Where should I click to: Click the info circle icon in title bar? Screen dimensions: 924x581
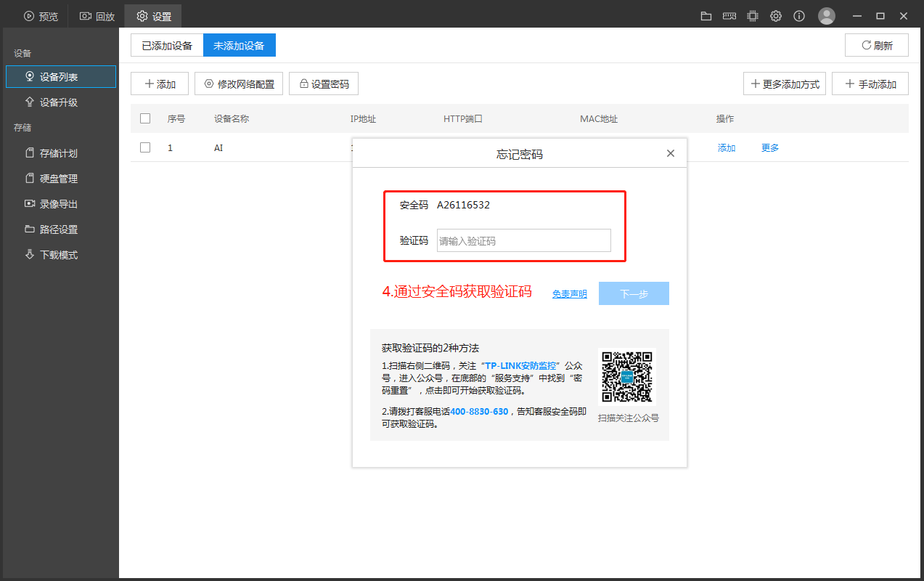click(x=799, y=16)
